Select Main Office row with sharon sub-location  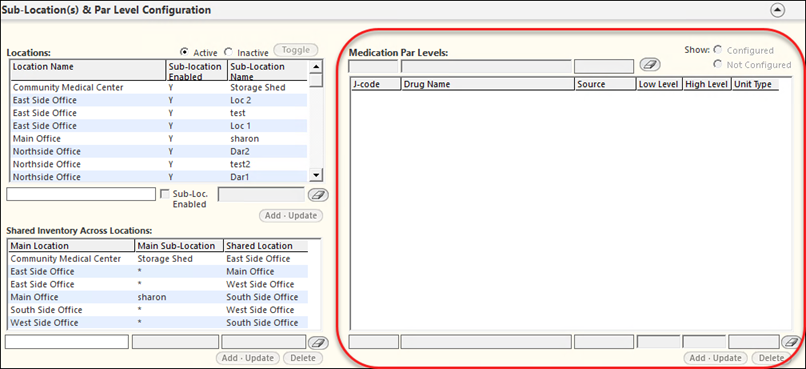coord(158,139)
